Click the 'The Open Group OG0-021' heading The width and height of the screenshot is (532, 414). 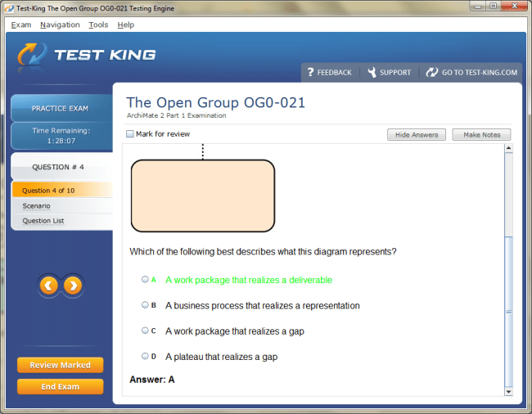pos(216,102)
